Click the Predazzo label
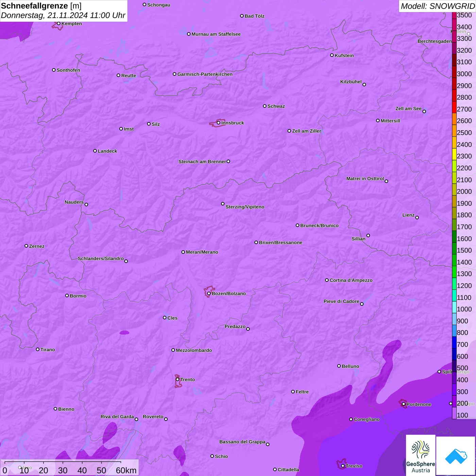This screenshot has width=476, height=476. point(235,326)
